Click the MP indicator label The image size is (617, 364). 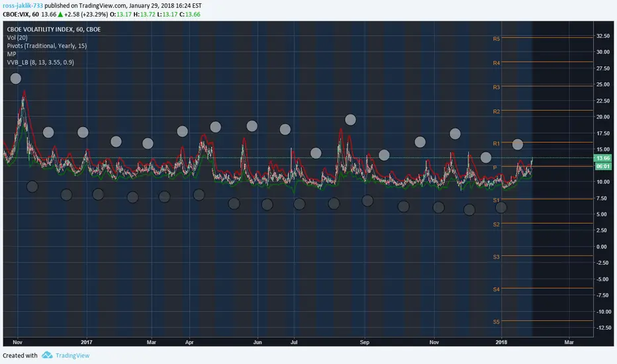click(11, 54)
